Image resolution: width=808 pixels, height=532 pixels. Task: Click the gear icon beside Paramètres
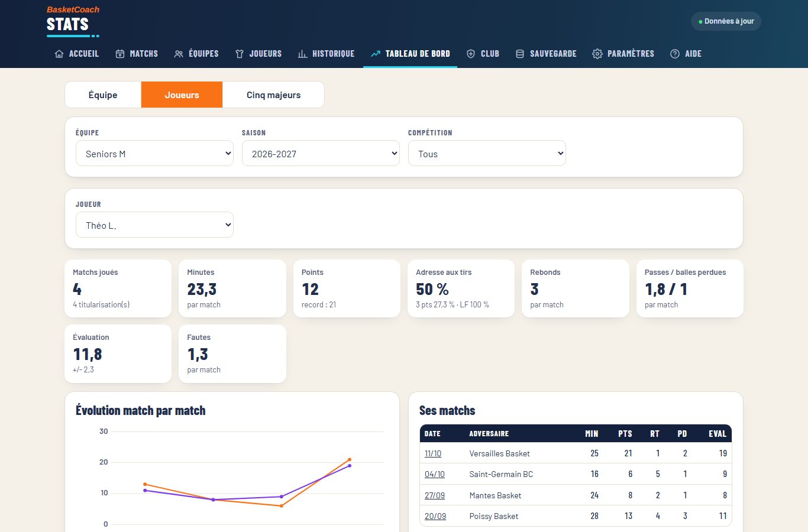pyautogui.click(x=597, y=54)
